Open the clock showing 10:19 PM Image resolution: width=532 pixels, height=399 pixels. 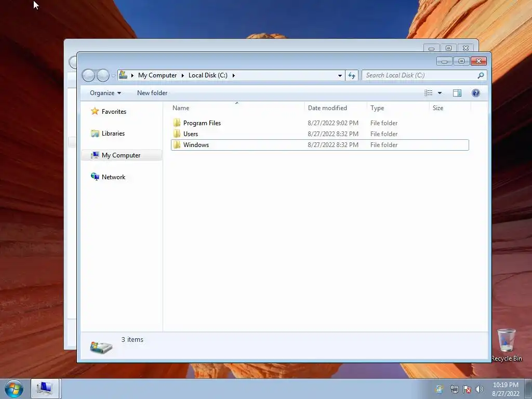click(506, 389)
